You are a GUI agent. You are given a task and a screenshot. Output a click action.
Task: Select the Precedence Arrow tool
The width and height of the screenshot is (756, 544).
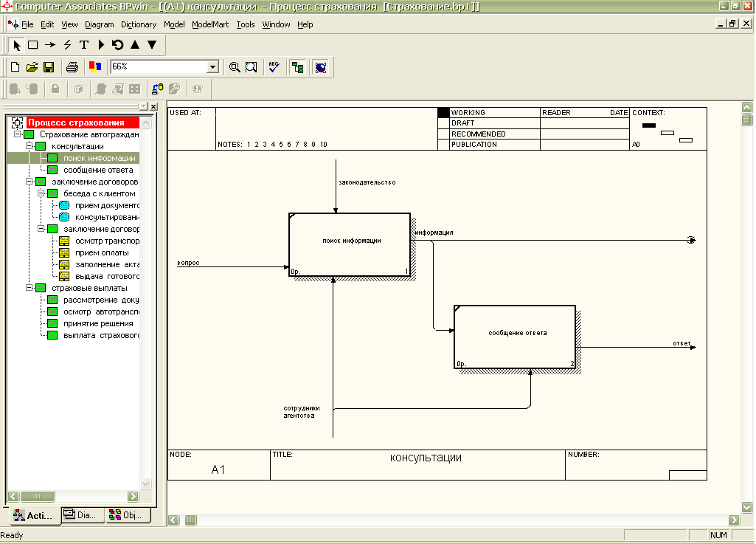[x=50, y=45]
